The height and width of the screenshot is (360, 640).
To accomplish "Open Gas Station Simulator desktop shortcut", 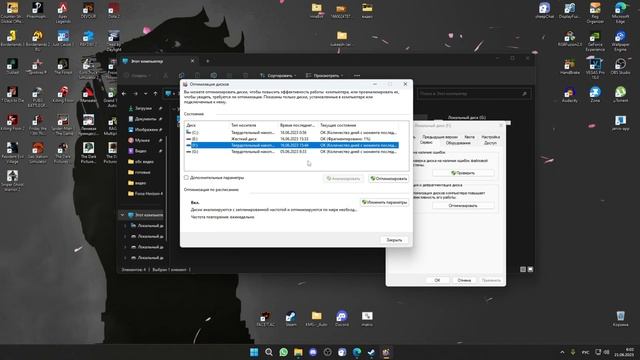I will [38, 153].
